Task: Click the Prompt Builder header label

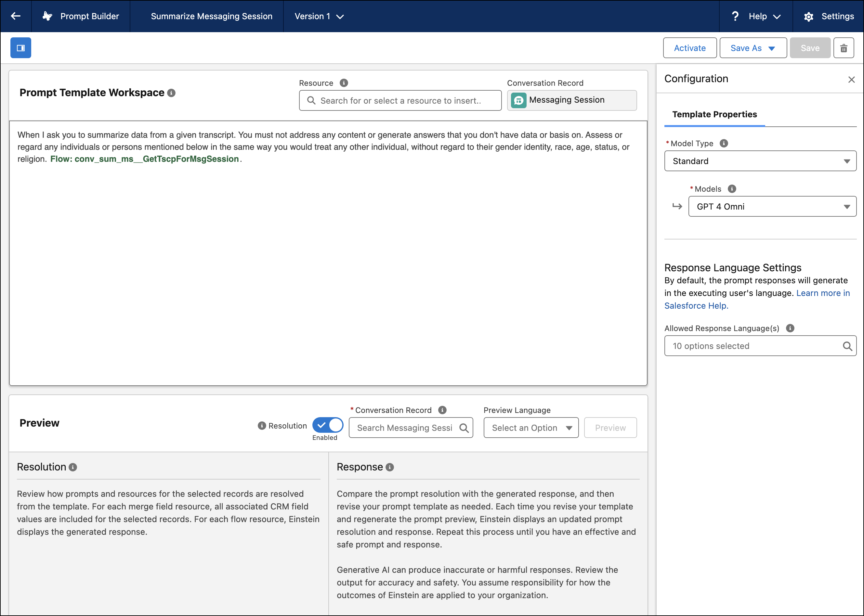Action: (89, 16)
